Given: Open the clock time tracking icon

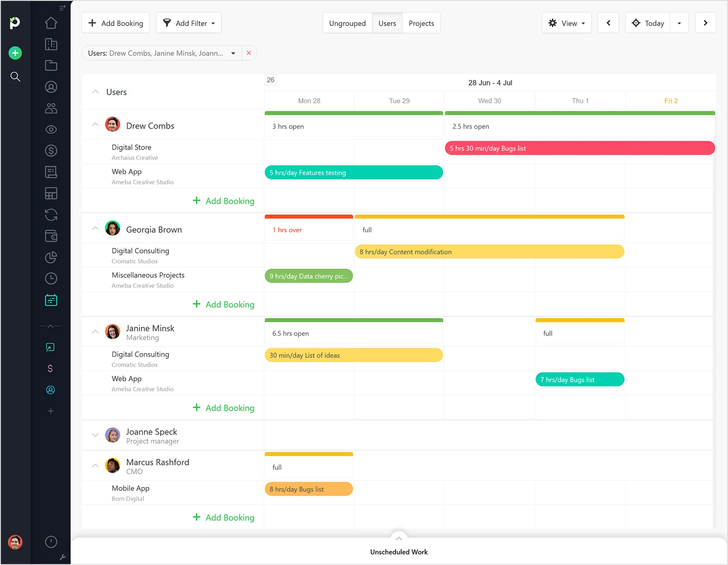Looking at the screenshot, I should coord(51,279).
